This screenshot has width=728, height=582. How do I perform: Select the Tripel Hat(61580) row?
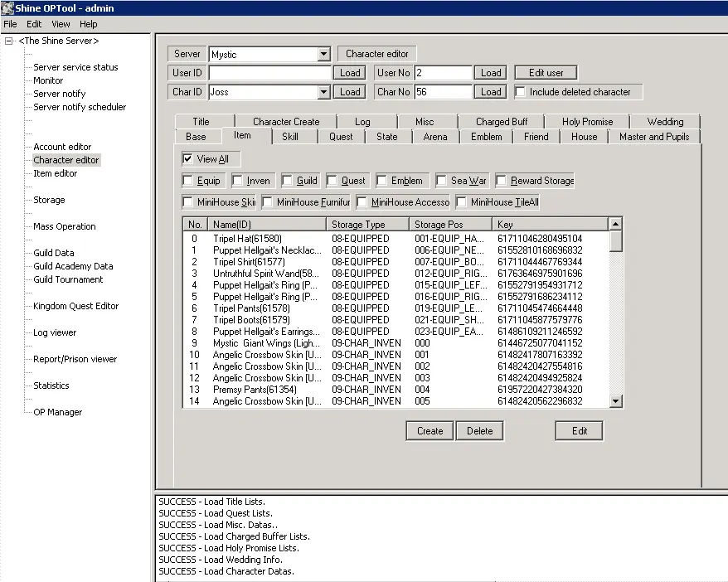tap(396, 239)
